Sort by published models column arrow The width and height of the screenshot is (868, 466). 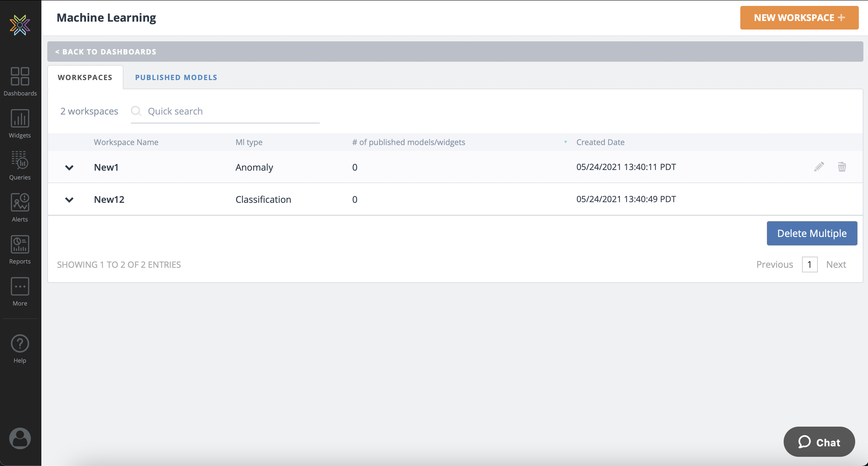click(565, 142)
